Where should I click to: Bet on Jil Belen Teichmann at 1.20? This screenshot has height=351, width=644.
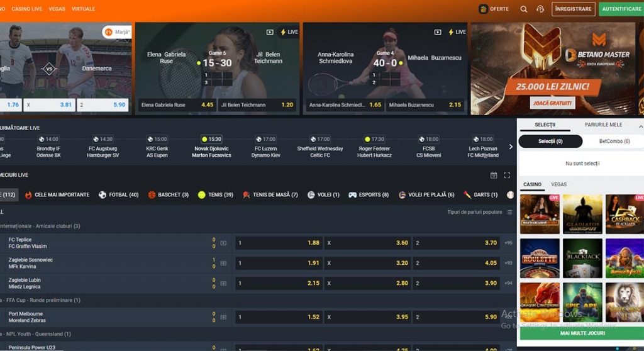[x=257, y=105]
